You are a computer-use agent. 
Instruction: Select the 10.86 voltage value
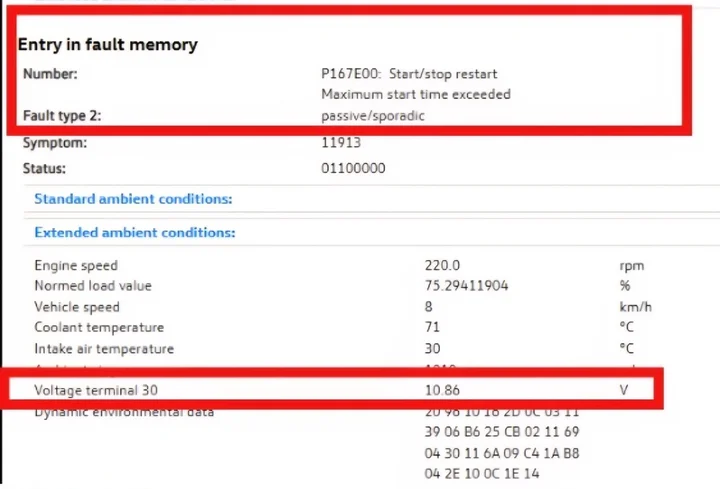442,390
